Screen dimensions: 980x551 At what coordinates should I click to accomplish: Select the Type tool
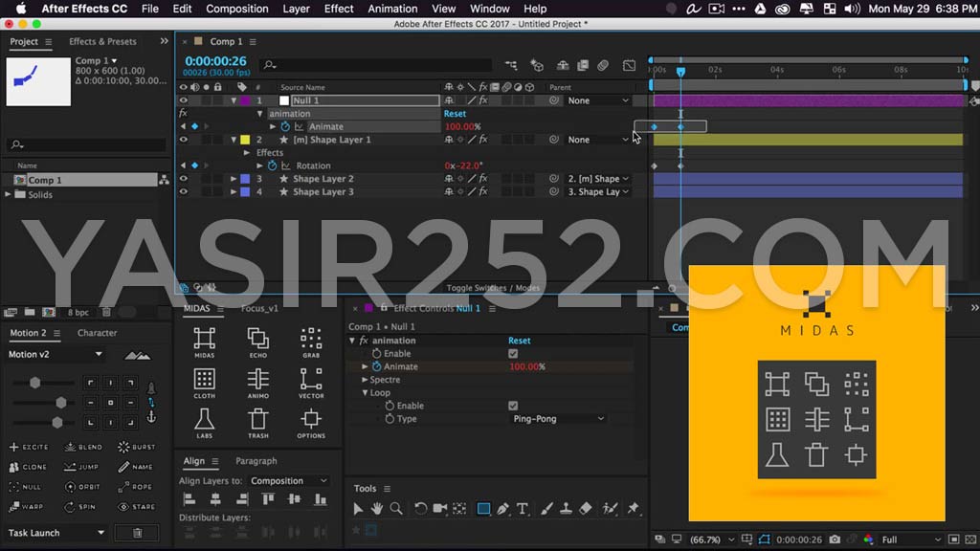[522, 508]
